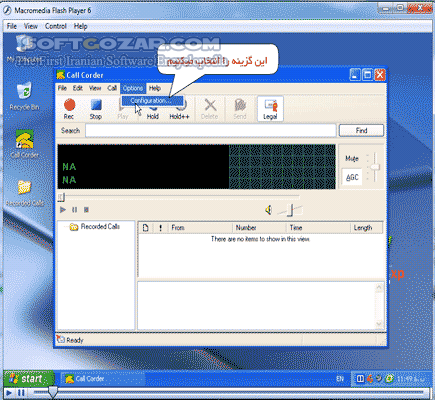Screen dimensions: 435x400
Task: Open the Flash Player Help menu
Action: 80,26
